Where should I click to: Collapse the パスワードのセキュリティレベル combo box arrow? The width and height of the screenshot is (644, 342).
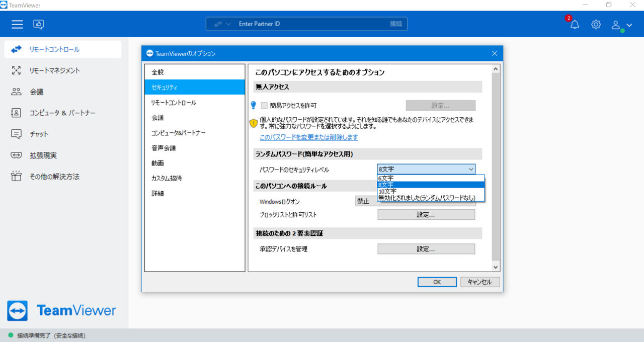tap(470, 169)
